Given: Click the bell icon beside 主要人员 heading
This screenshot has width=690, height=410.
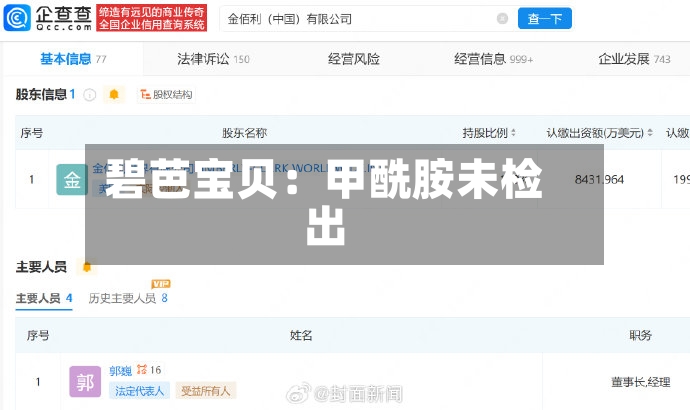Looking at the screenshot, I should [x=87, y=267].
